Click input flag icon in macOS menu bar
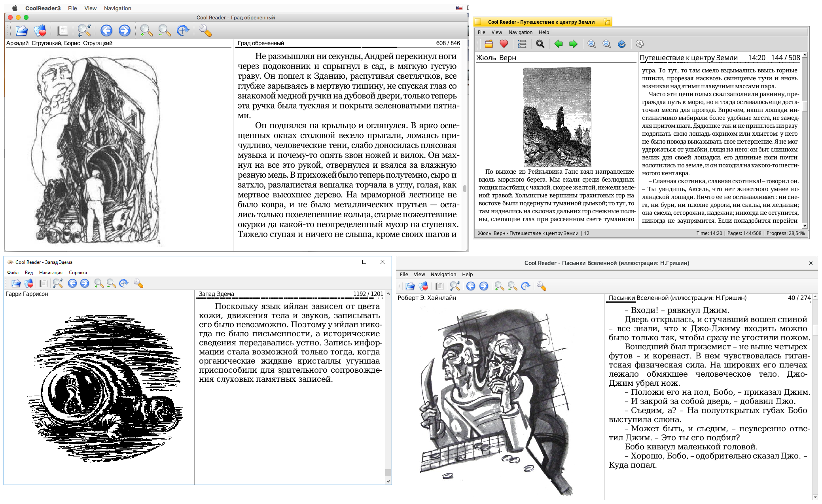Viewport: 822px width, 504px height. [459, 8]
